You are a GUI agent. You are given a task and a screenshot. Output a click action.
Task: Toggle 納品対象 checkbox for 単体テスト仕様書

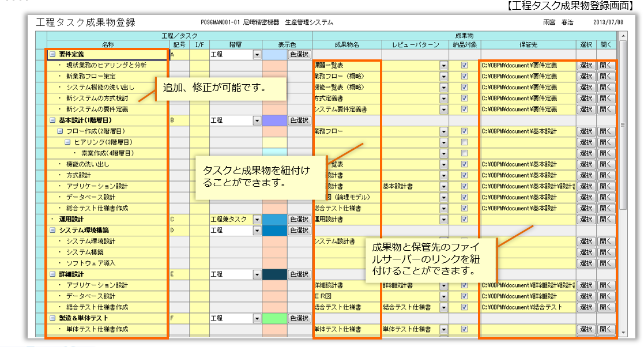click(464, 330)
